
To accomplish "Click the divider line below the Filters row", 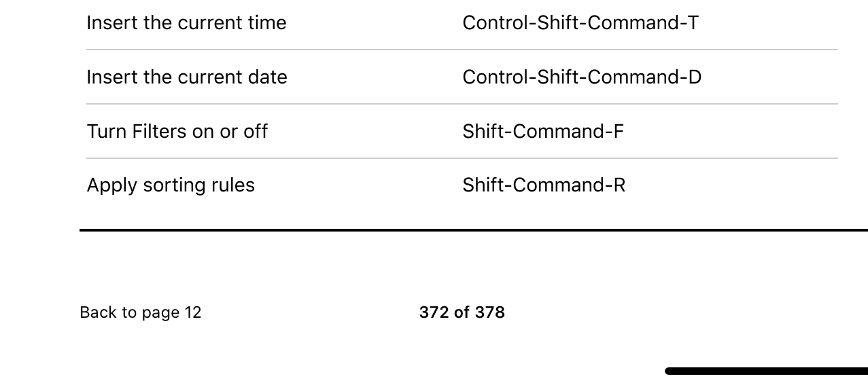I will coord(462,158).
